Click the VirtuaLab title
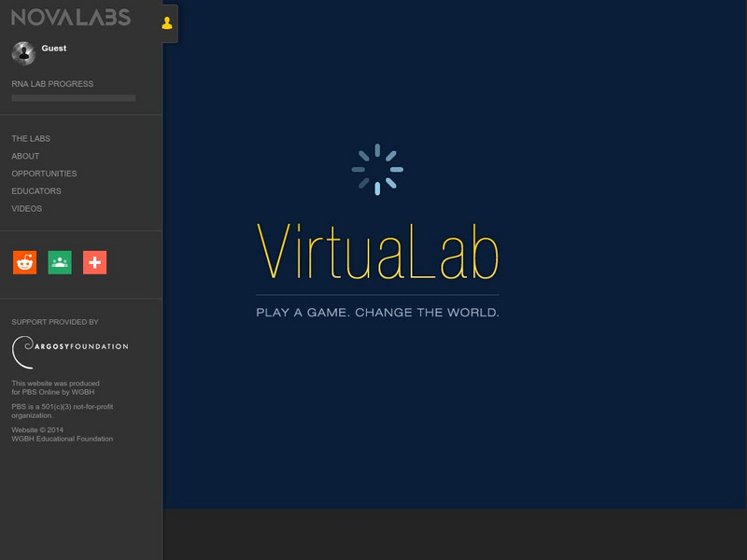The width and height of the screenshot is (747, 560). 377,251
